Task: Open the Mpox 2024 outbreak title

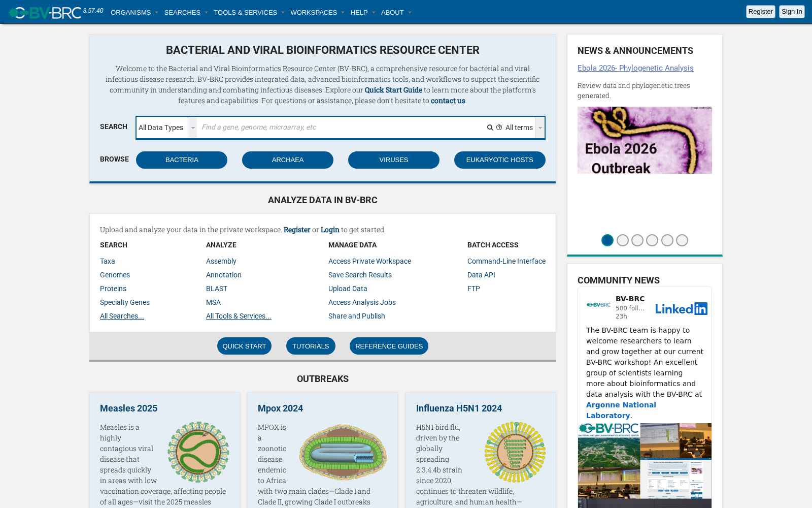Action: click(x=280, y=408)
